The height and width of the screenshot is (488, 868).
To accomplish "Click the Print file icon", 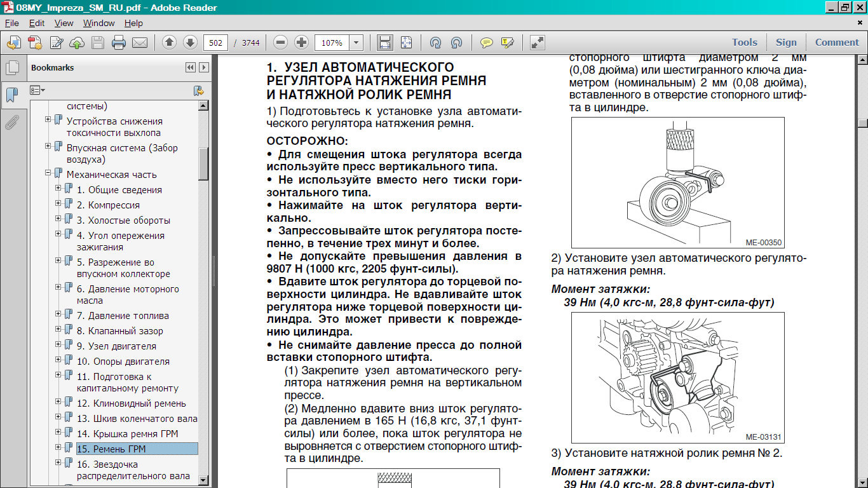I will [x=118, y=43].
